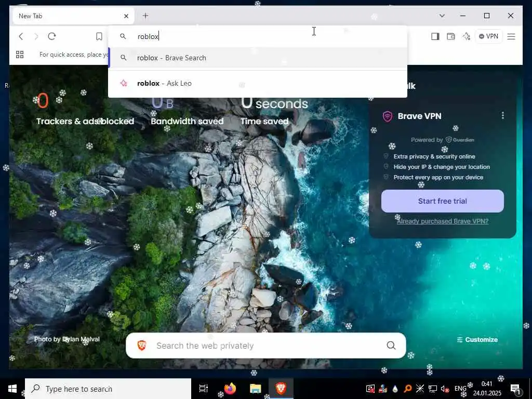Open the notification center icon
Viewport: 532px width, 399px height.
pyautogui.click(x=515, y=389)
